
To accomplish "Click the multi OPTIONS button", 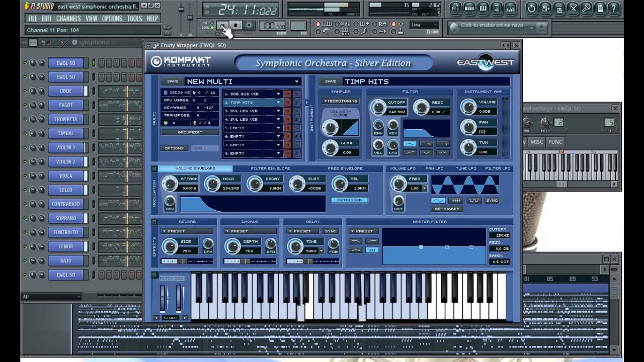I will 174,148.
